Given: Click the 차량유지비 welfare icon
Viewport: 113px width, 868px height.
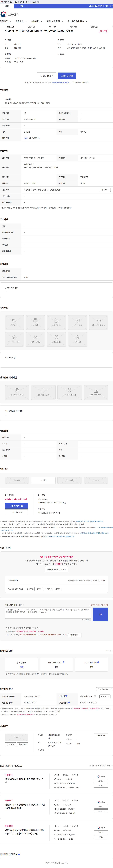Looking at the screenshot, I should [x=56, y=323].
